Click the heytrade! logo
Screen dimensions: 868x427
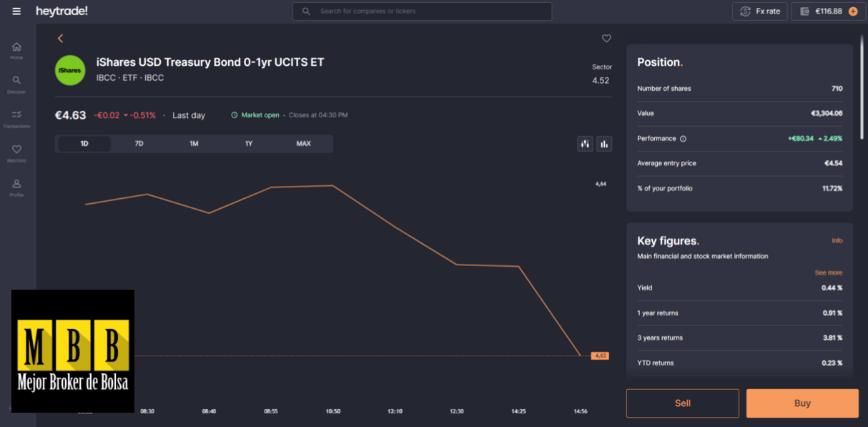point(61,11)
